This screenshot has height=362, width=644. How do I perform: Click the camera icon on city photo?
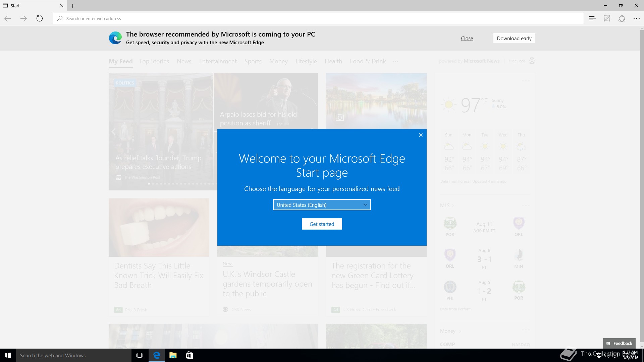[339, 117]
